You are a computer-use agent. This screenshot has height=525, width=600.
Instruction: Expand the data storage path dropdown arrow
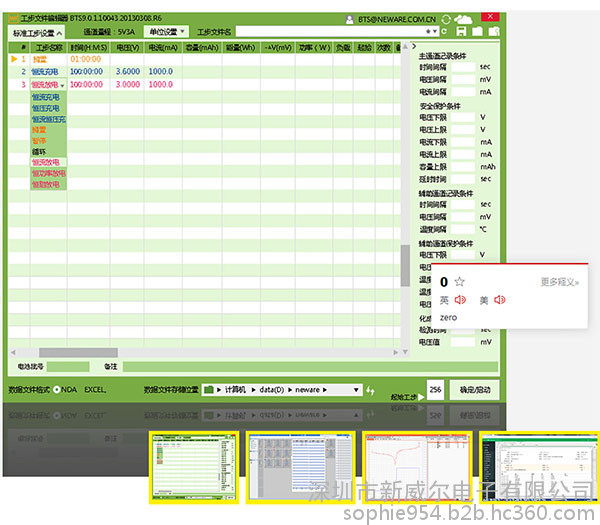coord(355,388)
